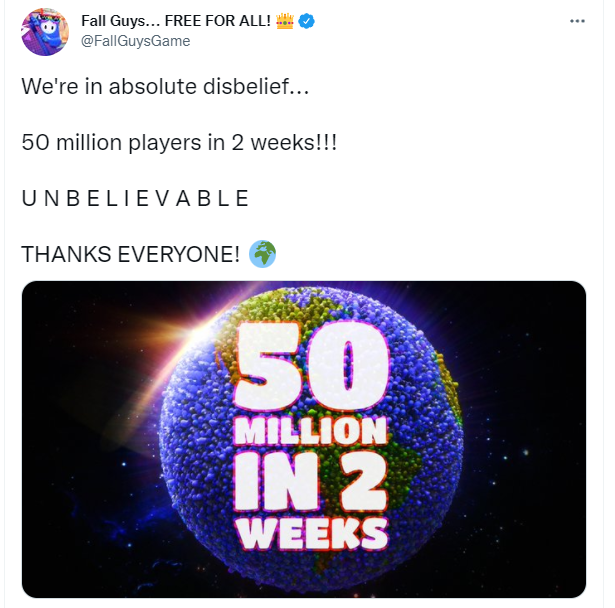Click the spaced "U N B E L I E V A B L E" text
Image resolution: width=615 pixels, height=608 pixels.
coord(135,198)
